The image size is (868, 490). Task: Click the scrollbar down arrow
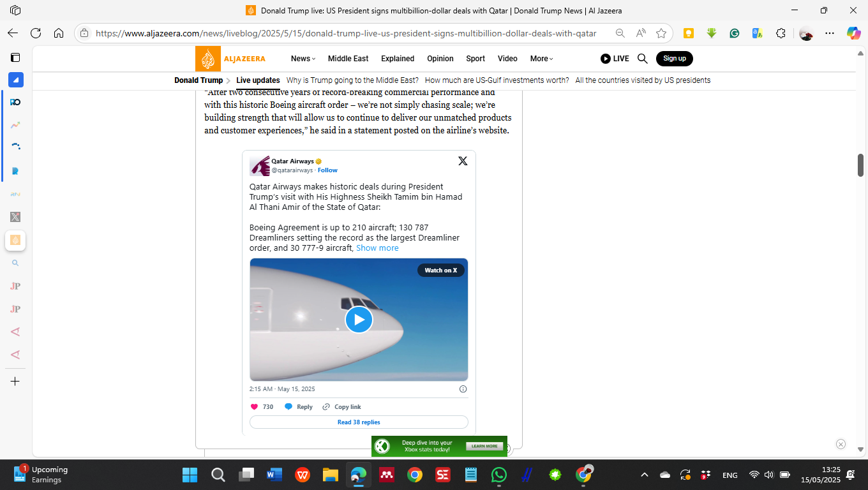(x=860, y=449)
